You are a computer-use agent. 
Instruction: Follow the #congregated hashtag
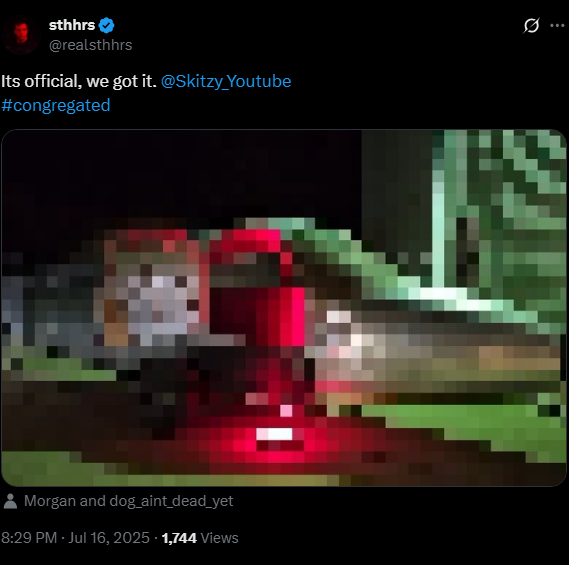click(x=56, y=106)
